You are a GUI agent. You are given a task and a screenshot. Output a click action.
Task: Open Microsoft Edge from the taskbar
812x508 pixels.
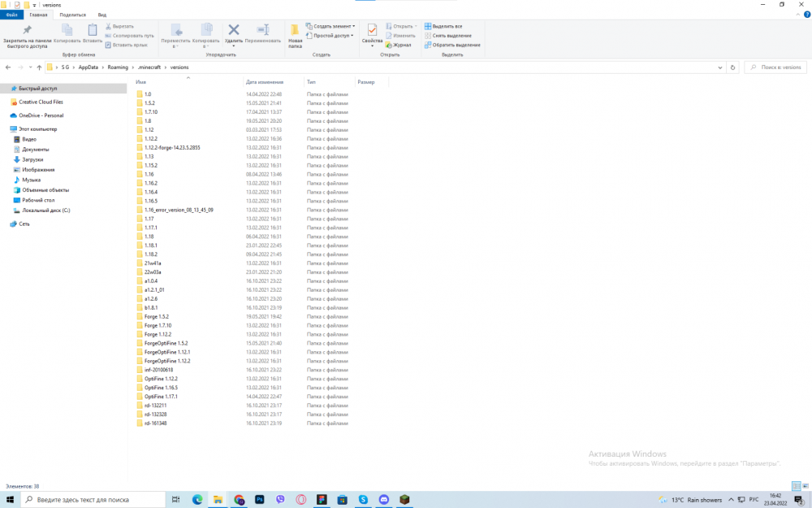point(197,499)
